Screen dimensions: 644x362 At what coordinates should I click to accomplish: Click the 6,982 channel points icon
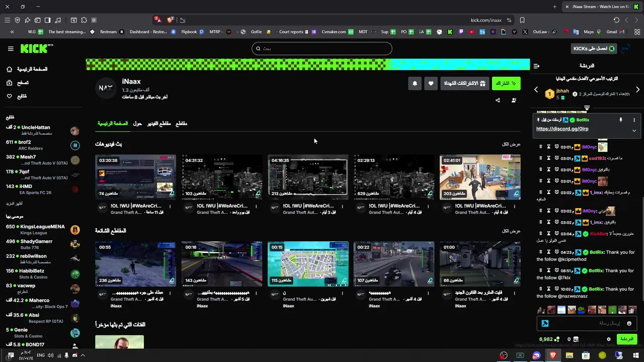pos(557,339)
